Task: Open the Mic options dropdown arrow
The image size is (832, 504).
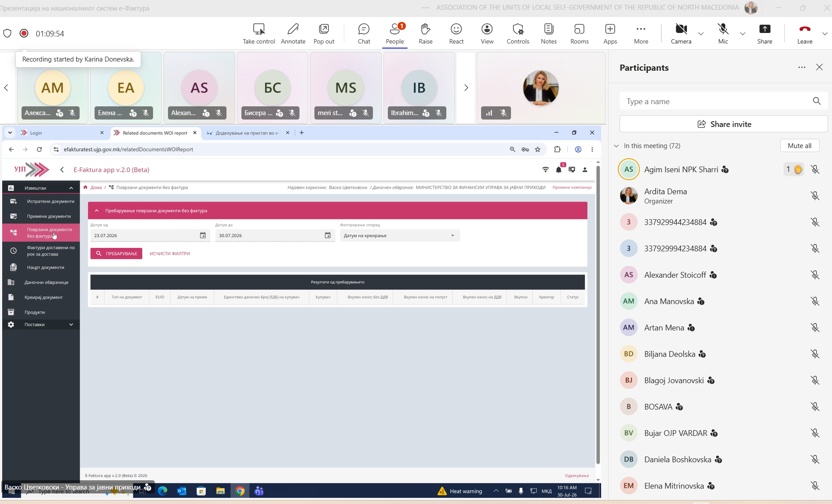Action: [x=743, y=34]
